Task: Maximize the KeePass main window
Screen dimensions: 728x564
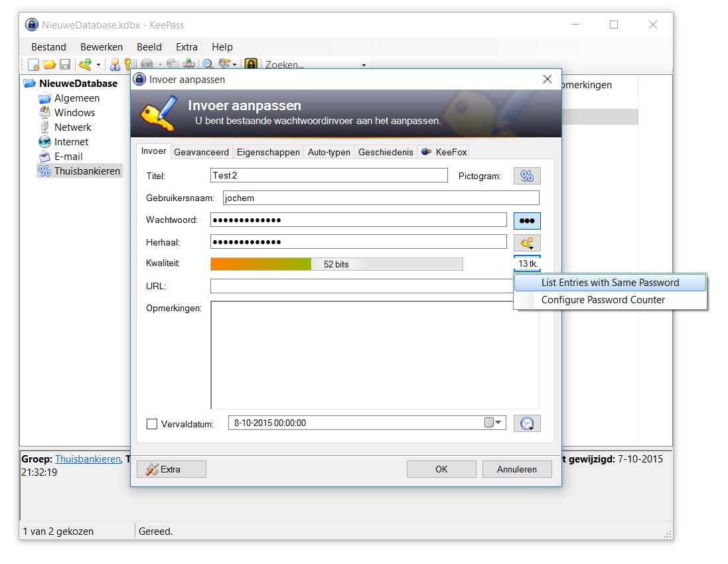Action: click(x=614, y=25)
